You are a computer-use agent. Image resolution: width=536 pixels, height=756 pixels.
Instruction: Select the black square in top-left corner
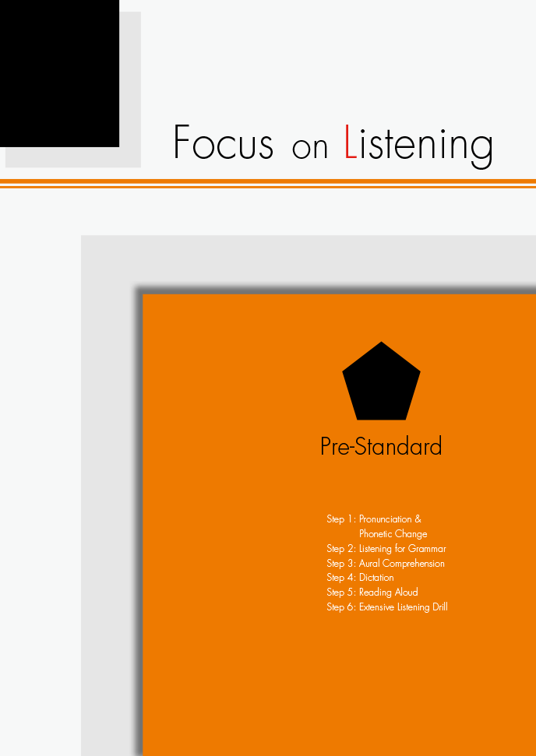(x=59, y=72)
